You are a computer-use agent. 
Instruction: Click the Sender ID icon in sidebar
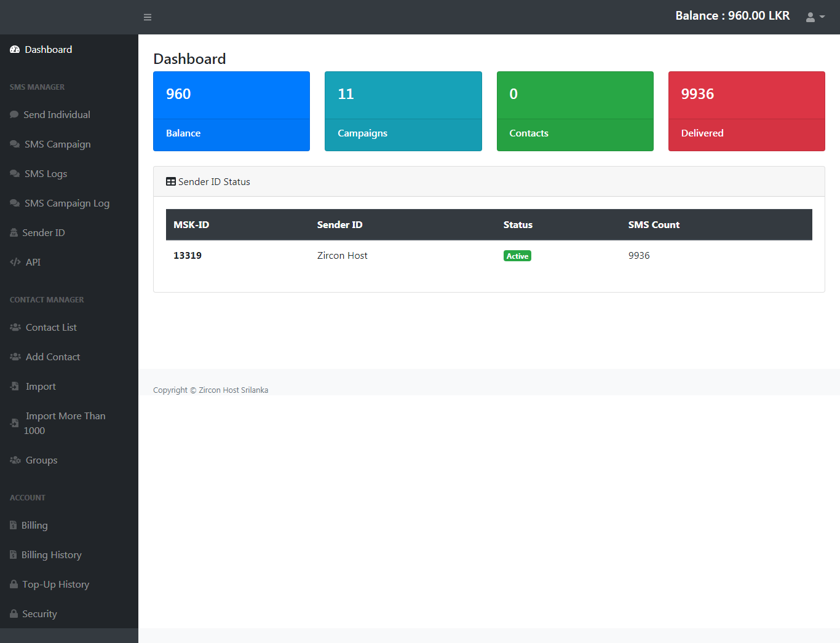(14, 233)
